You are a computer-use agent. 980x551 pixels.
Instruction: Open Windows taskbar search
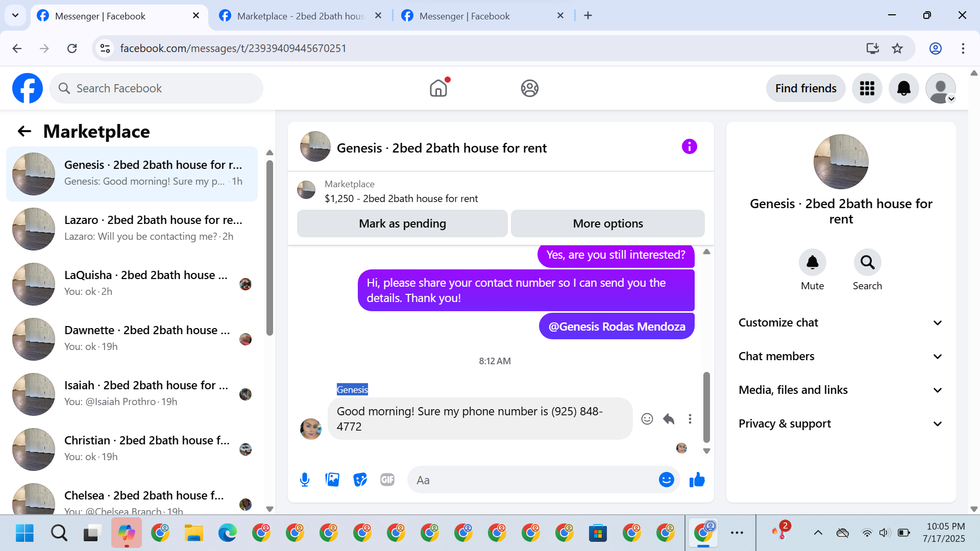(59, 533)
